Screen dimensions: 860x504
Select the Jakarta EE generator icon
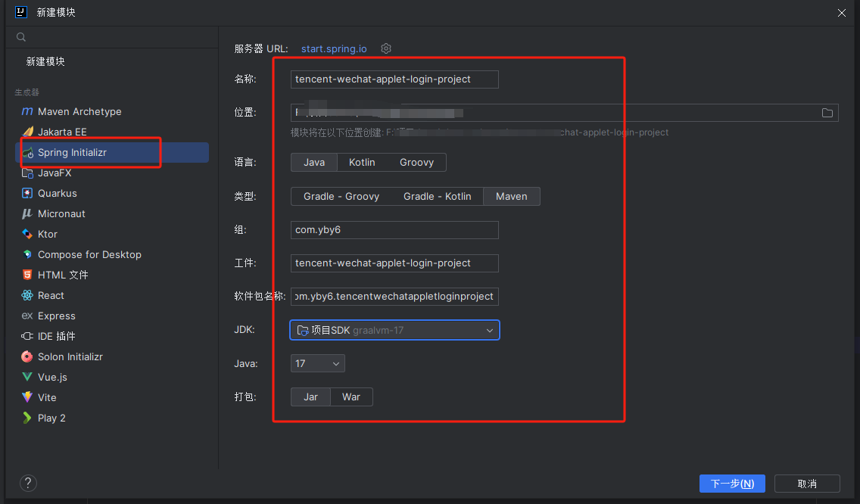27,132
